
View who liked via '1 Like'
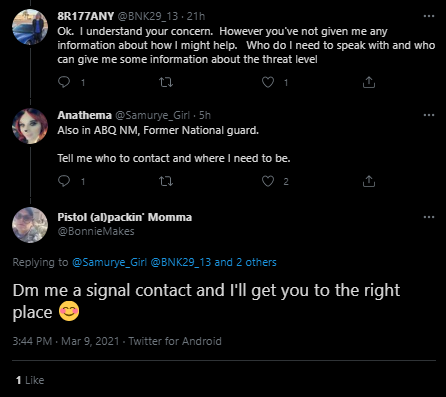[30, 380]
